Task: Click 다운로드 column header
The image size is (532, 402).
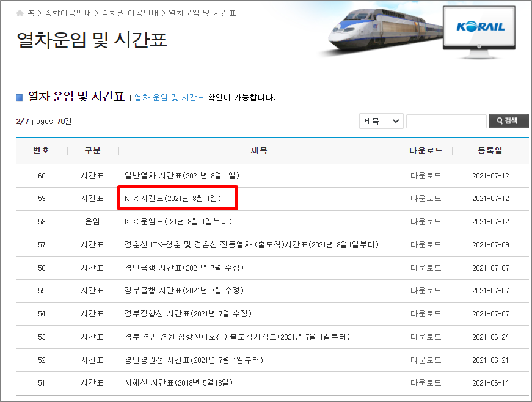Action: coord(426,151)
